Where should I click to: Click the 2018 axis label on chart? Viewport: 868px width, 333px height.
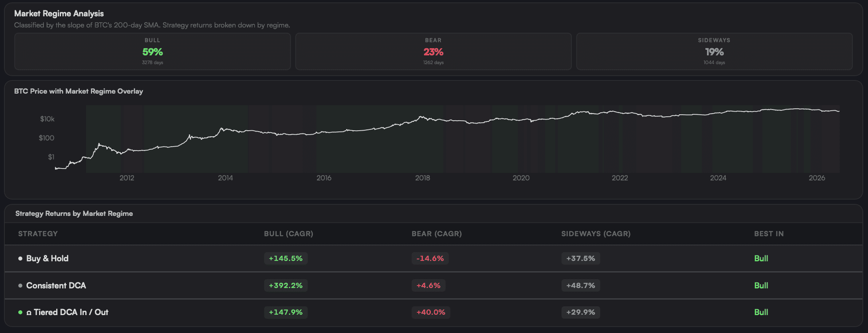[x=422, y=178]
